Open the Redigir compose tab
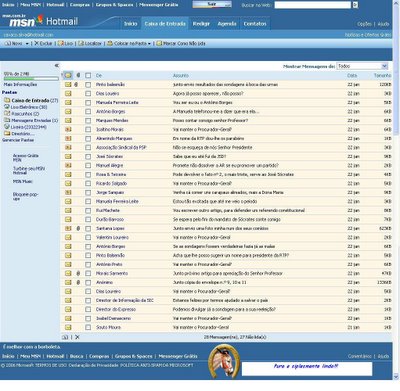The image size is (400, 391). click(201, 24)
